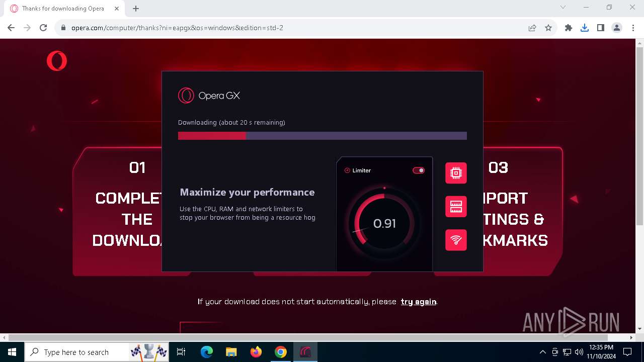Open the notification center
Viewport: 644px width, 362px height.
point(627,352)
